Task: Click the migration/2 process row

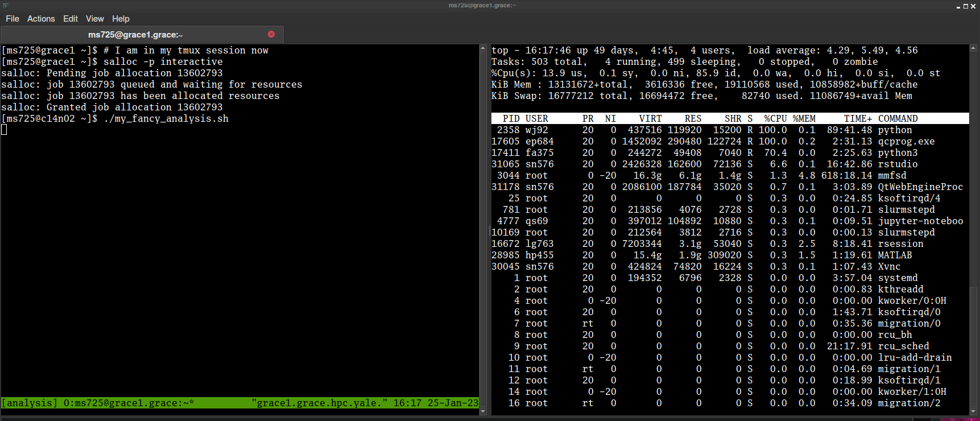Action: click(730, 403)
